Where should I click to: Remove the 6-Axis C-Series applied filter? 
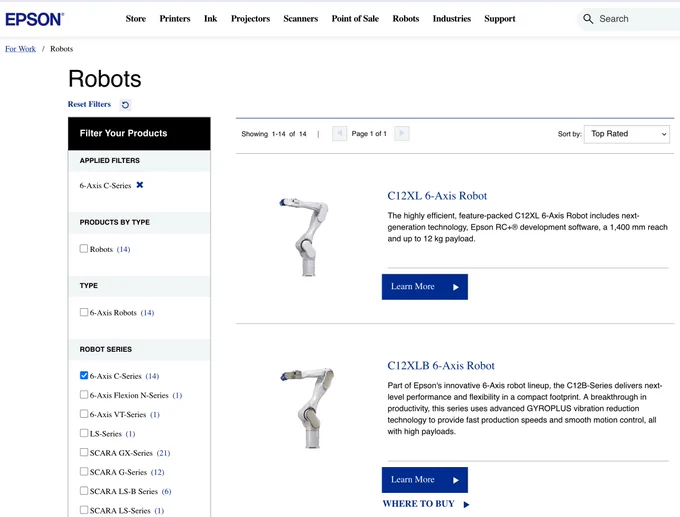pyautogui.click(x=140, y=185)
